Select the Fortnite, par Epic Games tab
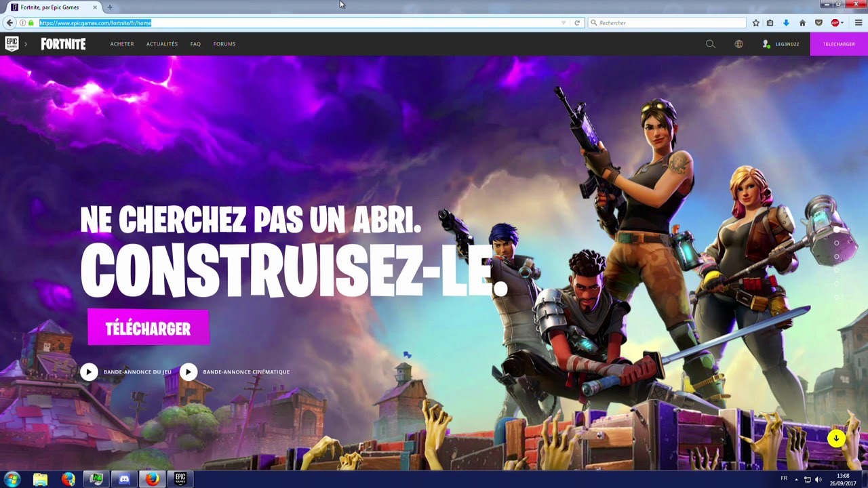The height and width of the screenshot is (488, 868). (54, 7)
